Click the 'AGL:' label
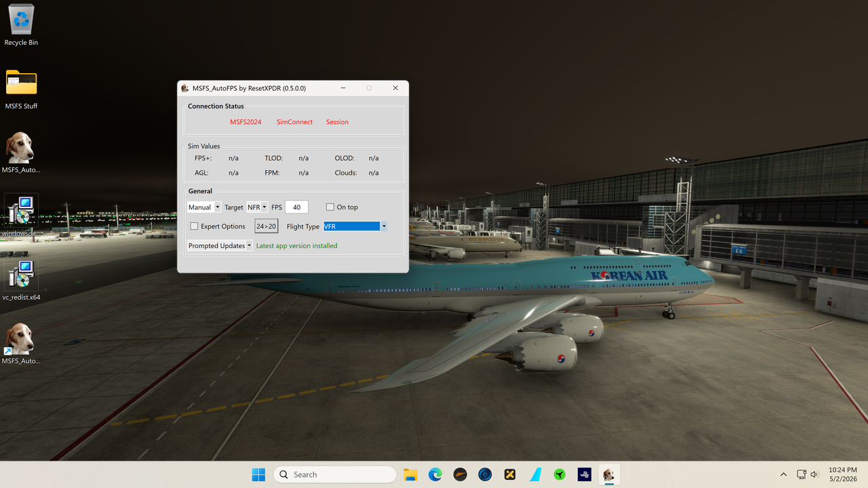The image size is (868, 488). pyautogui.click(x=201, y=173)
